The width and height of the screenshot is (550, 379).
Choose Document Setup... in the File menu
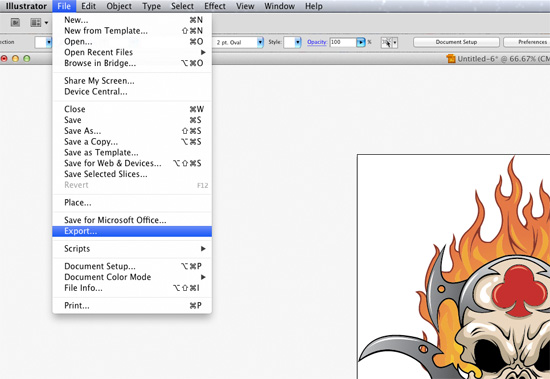pos(132,266)
